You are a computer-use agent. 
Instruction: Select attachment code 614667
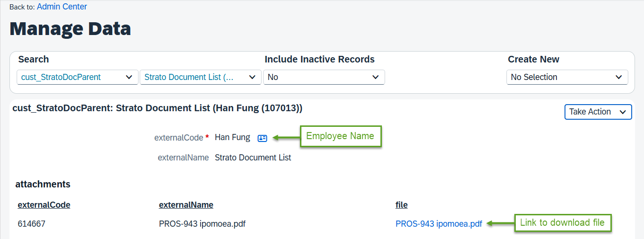point(31,224)
